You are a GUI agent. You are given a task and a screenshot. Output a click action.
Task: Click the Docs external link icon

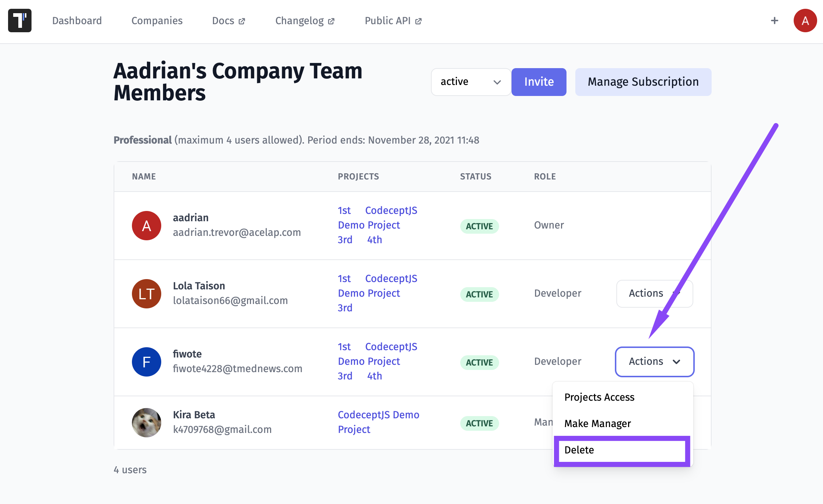tap(242, 21)
